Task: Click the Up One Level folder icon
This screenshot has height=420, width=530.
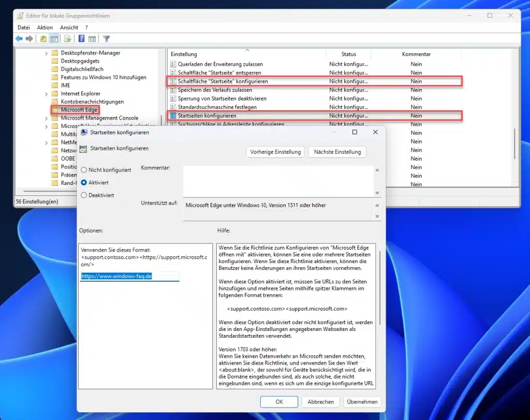Action: (43, 39)
